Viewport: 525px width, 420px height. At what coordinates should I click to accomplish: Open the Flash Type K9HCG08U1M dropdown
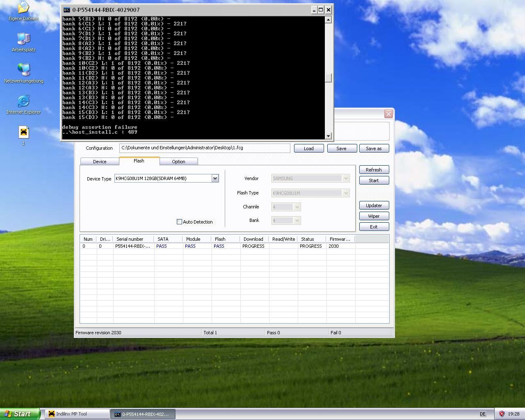pos(346,193)
